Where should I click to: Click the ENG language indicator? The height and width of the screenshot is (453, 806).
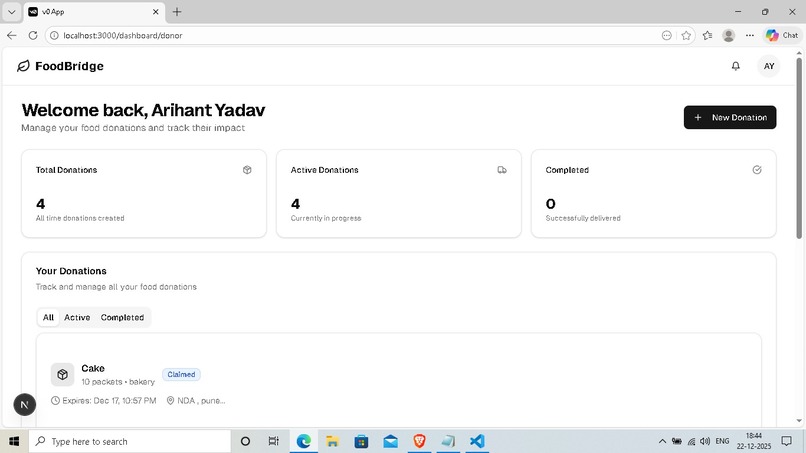click(722, 441)
